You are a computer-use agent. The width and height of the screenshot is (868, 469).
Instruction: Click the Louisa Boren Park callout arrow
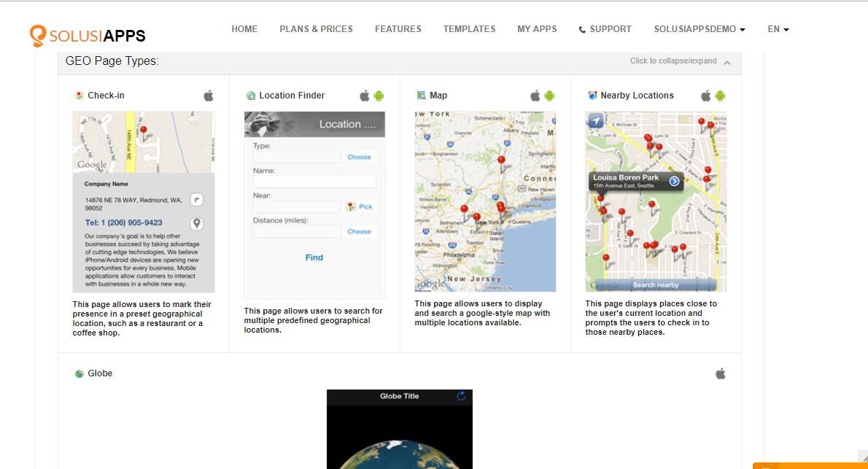click(x=674, y=181)
